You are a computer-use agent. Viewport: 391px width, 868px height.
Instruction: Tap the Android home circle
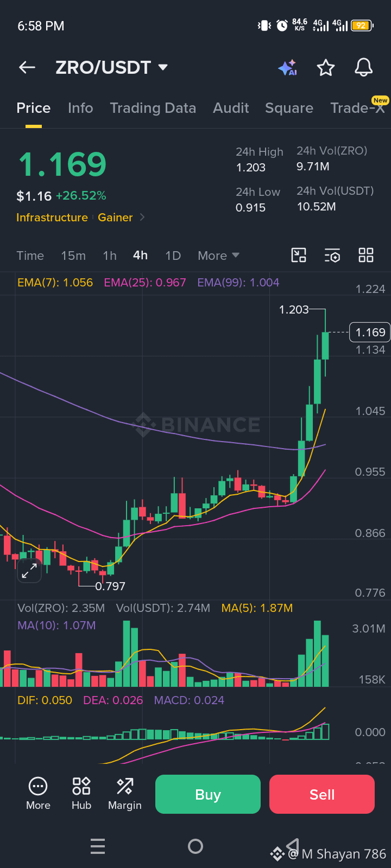pyautogui.click(x=195, y=846)
